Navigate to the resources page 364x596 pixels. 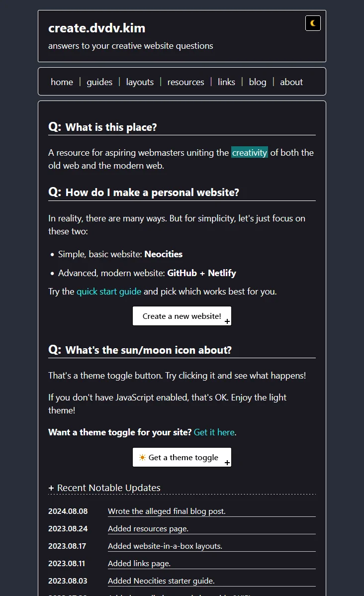(185, 82)
